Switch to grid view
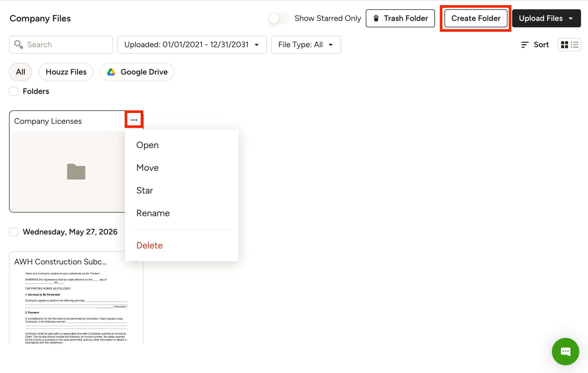Viewport: 588px width, 373px height. [565, 45]
